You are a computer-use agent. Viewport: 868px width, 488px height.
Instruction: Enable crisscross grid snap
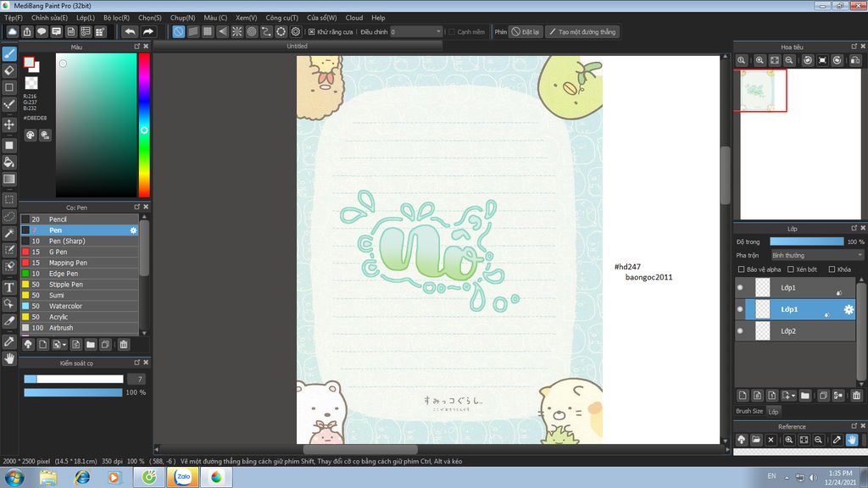pos(208,31)
